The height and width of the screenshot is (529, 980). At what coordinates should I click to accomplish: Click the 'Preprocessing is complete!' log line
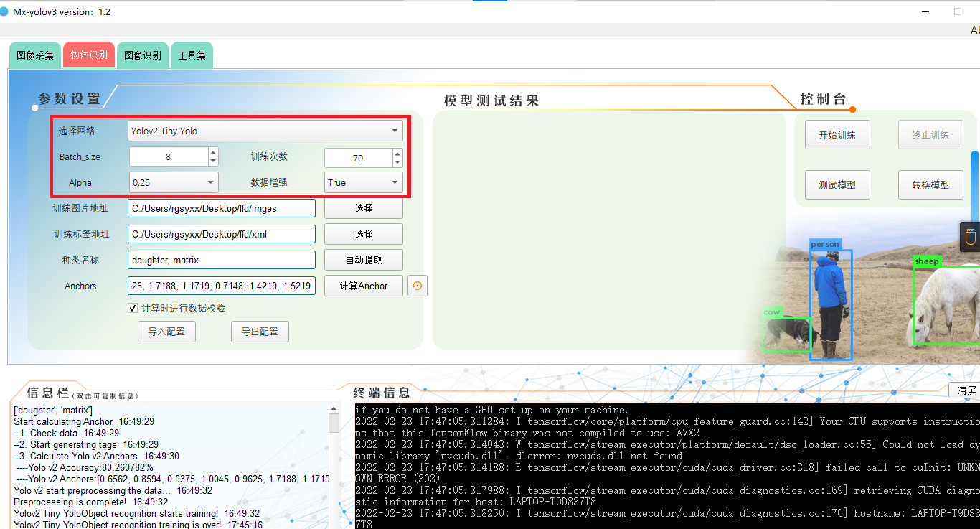tap(90, 502)
